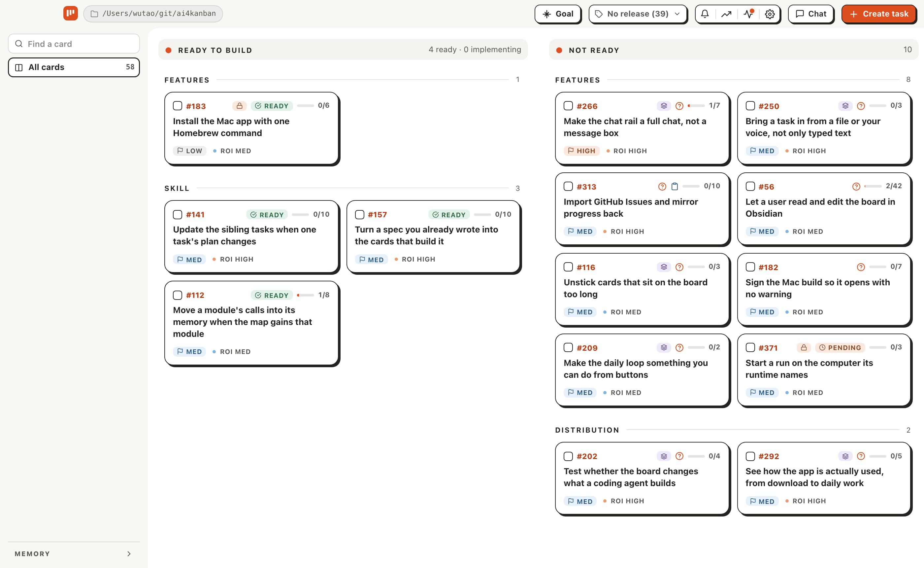The height and width of the screenshot is (568, 924).
Task: Click the question mark icon on card #266
Action: pyautogui.click(x=679, y=106)
